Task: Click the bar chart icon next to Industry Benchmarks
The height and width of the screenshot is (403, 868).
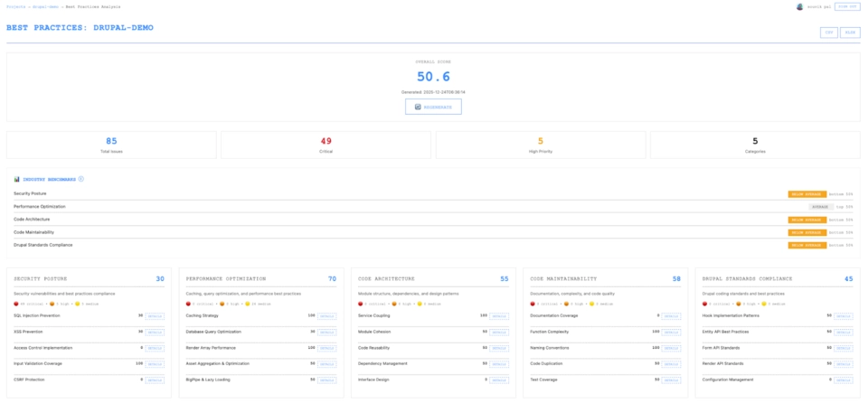Action: (16, 179)
